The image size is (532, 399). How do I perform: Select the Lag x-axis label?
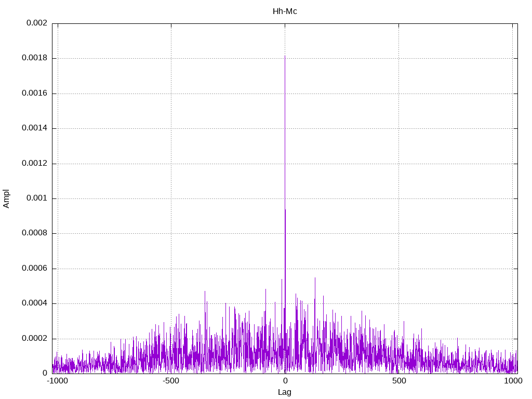point(285,392)
